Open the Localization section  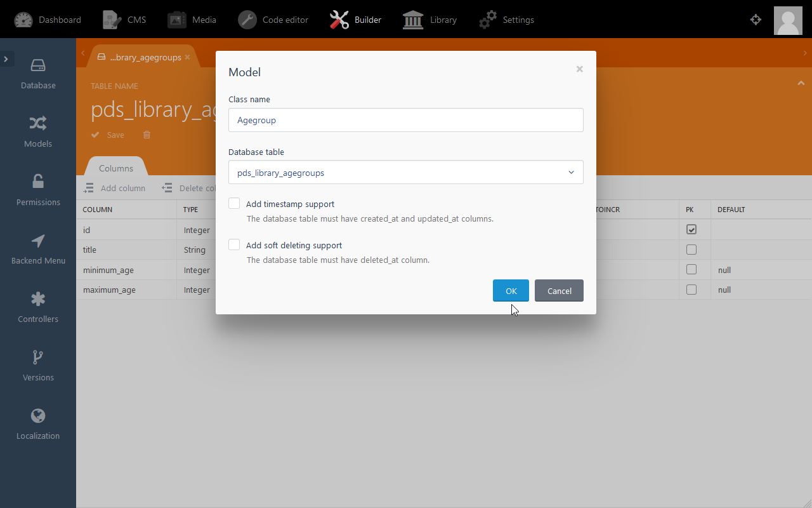pos(38,424)
